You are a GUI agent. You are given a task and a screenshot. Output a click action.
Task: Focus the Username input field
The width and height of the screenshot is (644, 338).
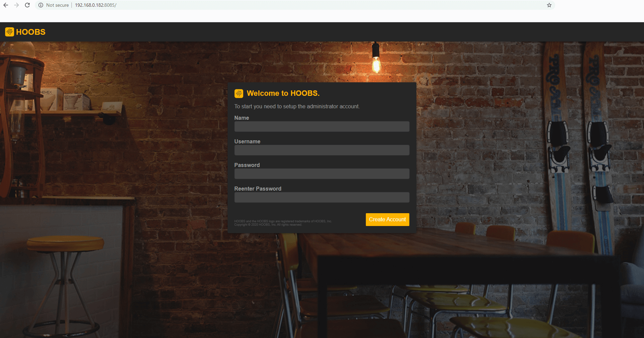(x=322, y=150)
